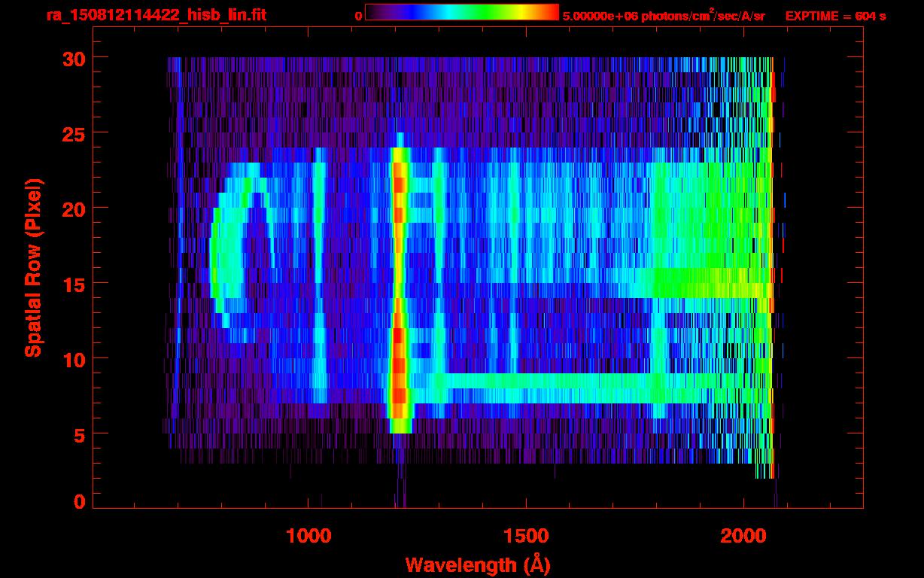Image resolution: width=924 pixels, height=578 pixels.
Task: Click the EXPTIME = 604 s text
Action: pos(835,16)
